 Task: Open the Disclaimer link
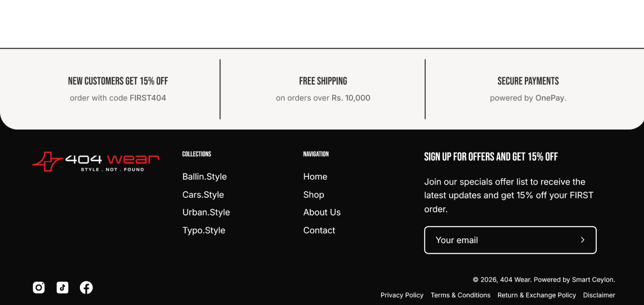[599, 295]
